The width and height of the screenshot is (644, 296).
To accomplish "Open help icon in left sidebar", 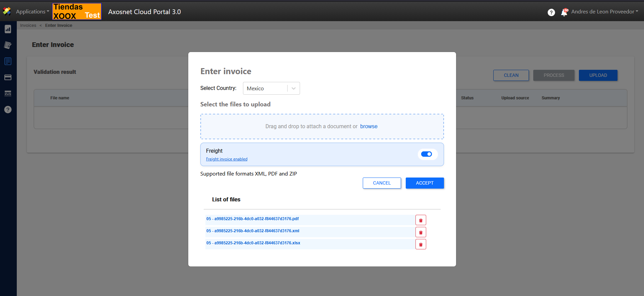I will [x=8, y=110].
